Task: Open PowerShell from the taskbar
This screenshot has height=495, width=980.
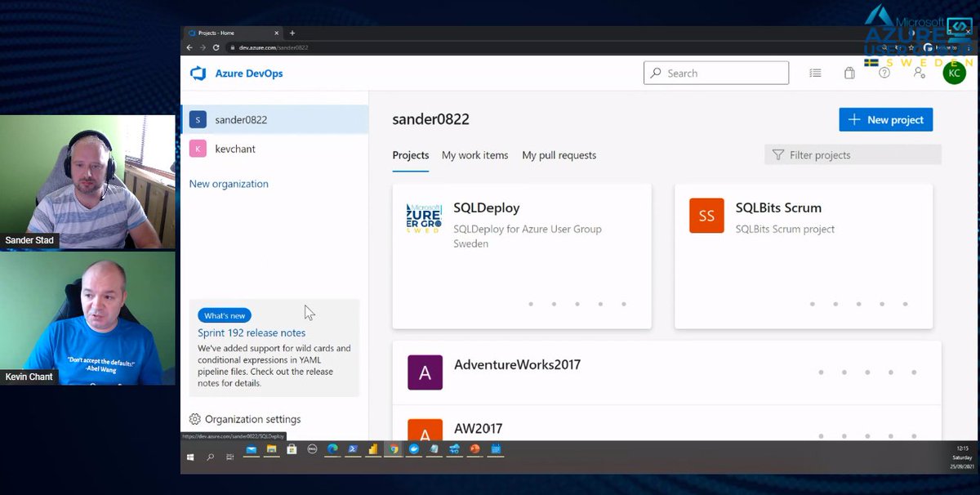Action: click(x=353, y=449)
